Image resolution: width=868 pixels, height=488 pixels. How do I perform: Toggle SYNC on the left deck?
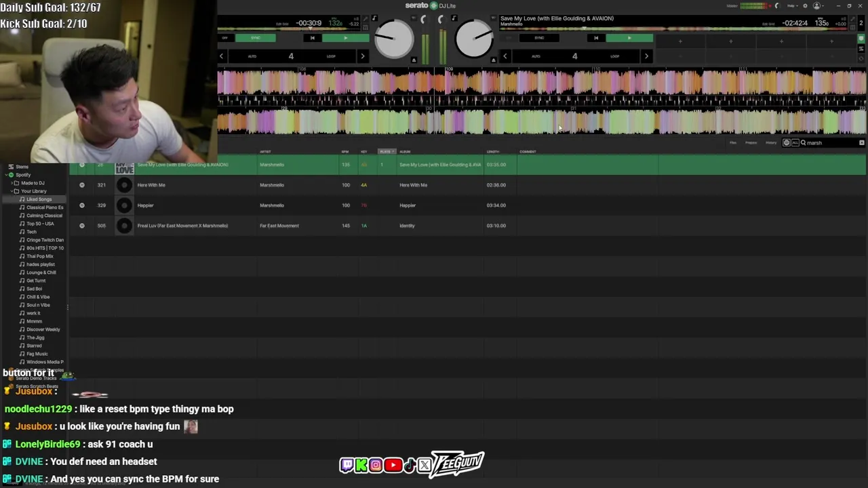tap(256, 38)
